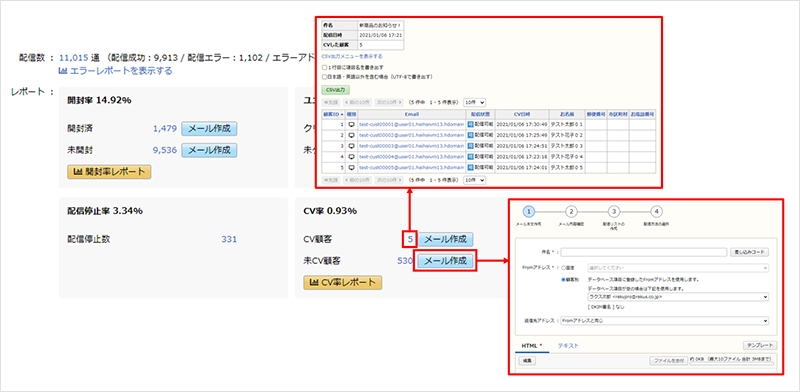
Task: Click the 編集 button in HTML editor
Action: point(527,361)
